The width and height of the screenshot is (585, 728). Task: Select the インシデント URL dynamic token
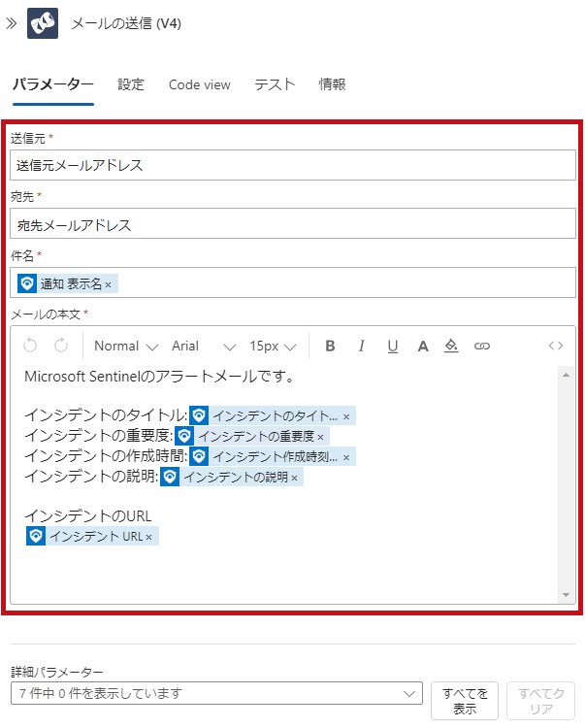92,536
